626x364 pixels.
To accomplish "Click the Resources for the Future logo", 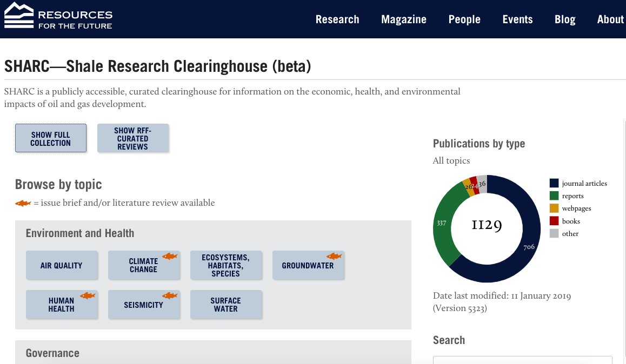I will coord(58,16).
